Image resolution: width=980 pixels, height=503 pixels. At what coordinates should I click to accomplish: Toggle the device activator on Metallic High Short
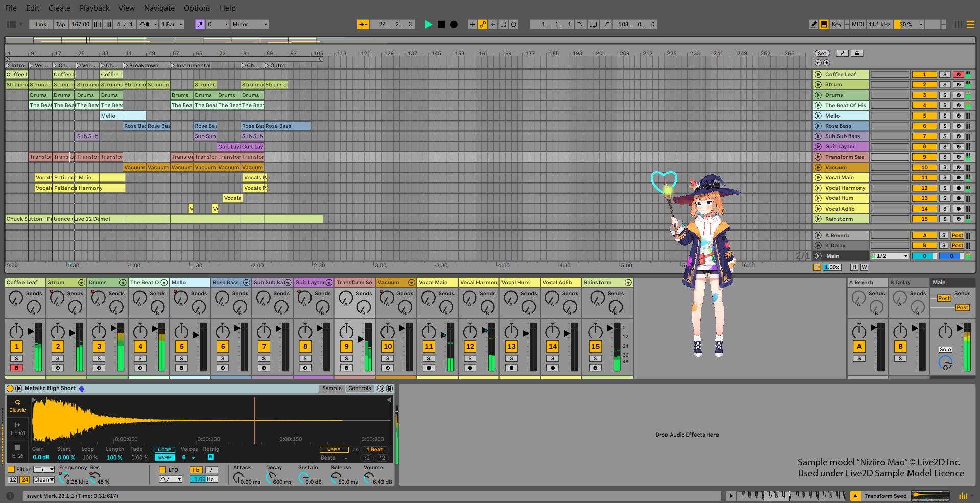tap(10, 388)
